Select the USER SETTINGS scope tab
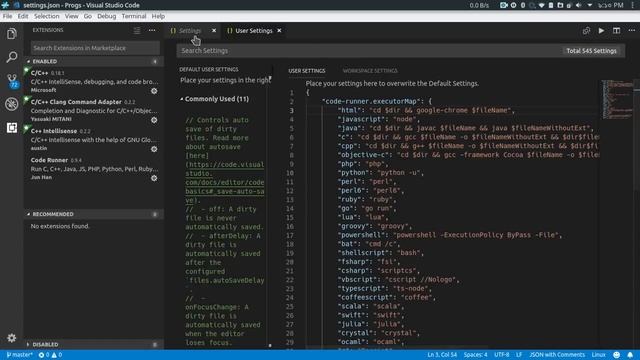 (307, 71)
